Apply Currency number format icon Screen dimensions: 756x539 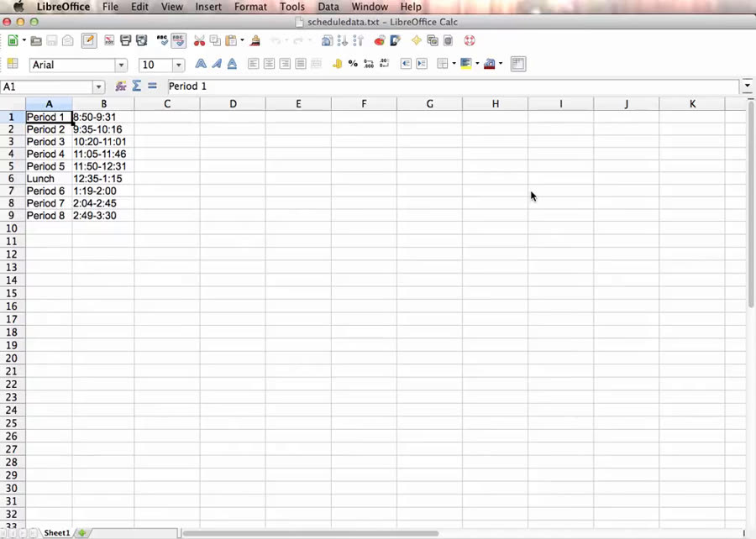337,64
